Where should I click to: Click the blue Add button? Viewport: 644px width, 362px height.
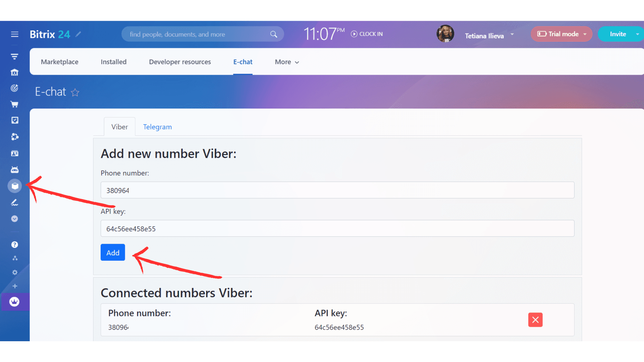tap(113, 252)
